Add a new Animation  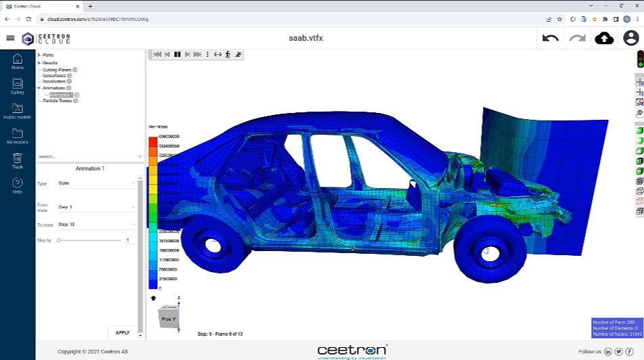(x=68, y=88)
